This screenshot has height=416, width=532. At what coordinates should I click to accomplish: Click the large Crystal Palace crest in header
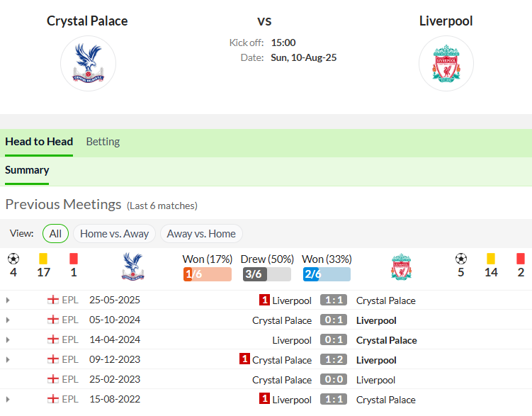point(89,64)
